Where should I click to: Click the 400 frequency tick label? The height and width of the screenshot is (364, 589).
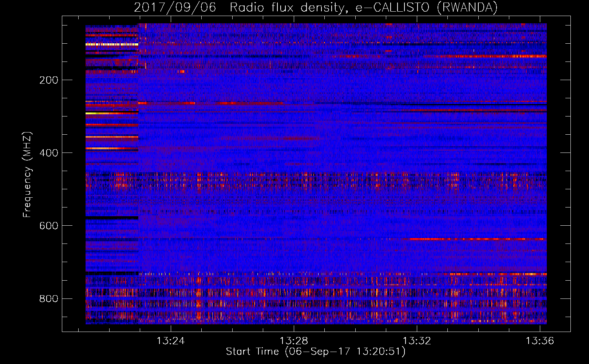point(49,153)
